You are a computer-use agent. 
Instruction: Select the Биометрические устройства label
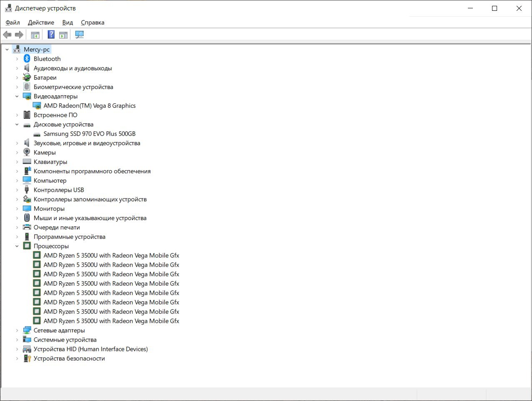click(x=73, y=87)
